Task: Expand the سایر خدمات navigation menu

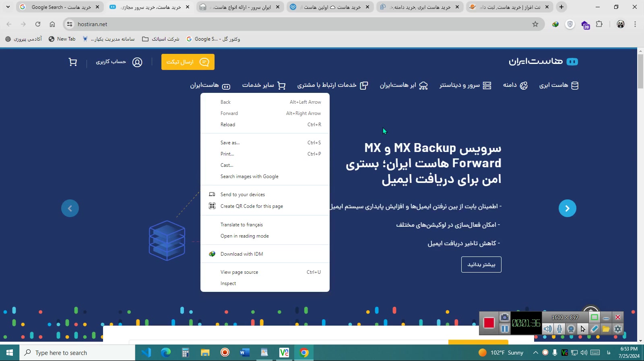Action: click(264, 85)
